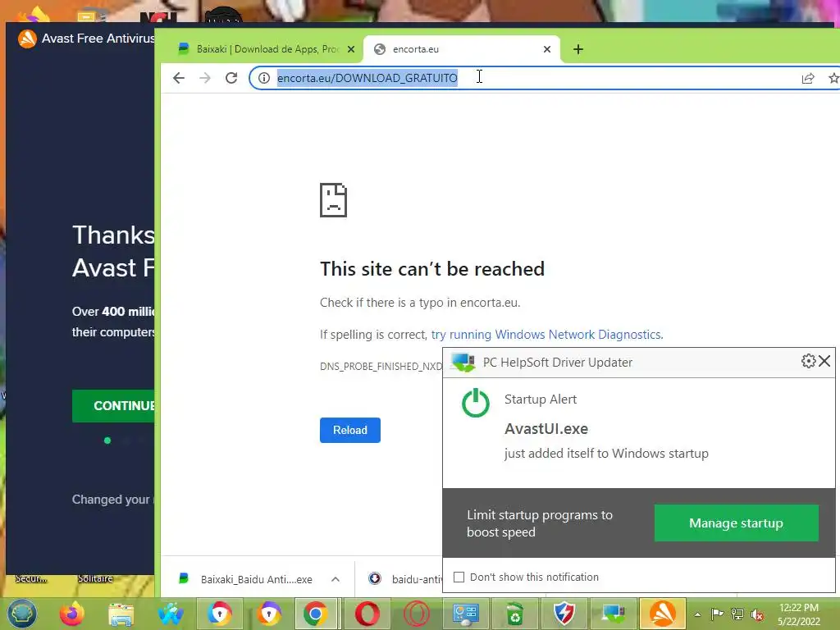840x630 pixels.
Task: Click the sad page error icon
Action: click(x=333, y=200)
